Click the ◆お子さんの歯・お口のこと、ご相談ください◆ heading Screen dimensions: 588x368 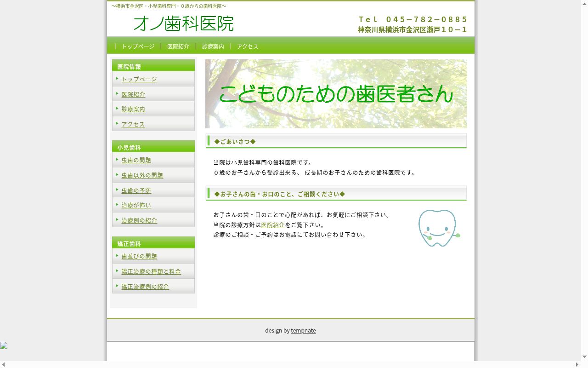point(279,194)
